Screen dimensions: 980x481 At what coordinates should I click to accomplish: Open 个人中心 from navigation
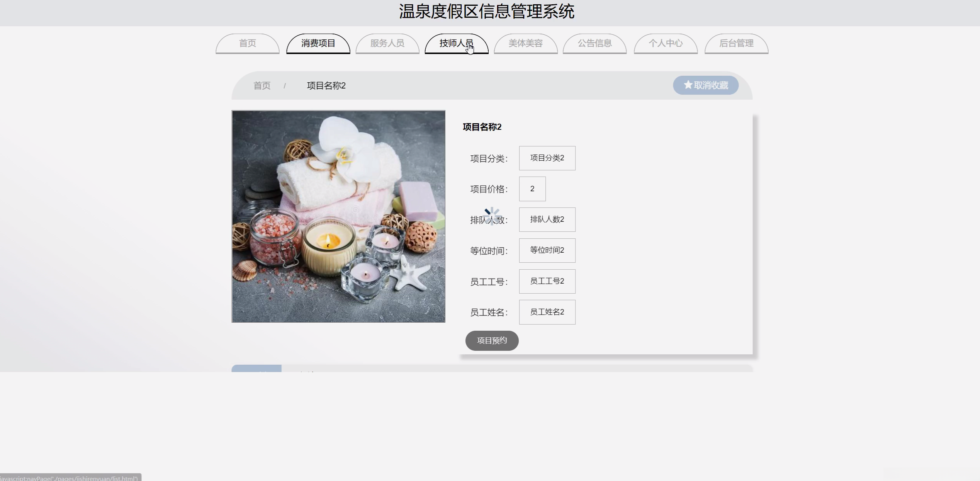[x=665, y=43]
